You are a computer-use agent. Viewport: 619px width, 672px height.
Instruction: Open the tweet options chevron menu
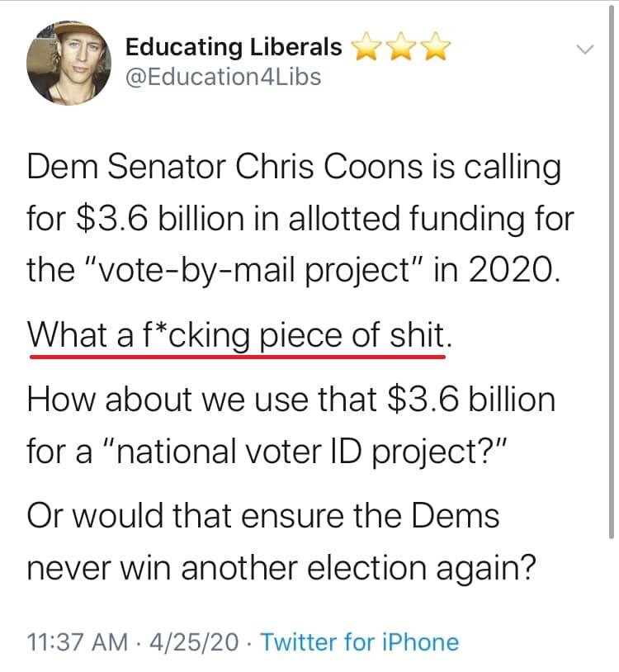[x=584, y=50]
